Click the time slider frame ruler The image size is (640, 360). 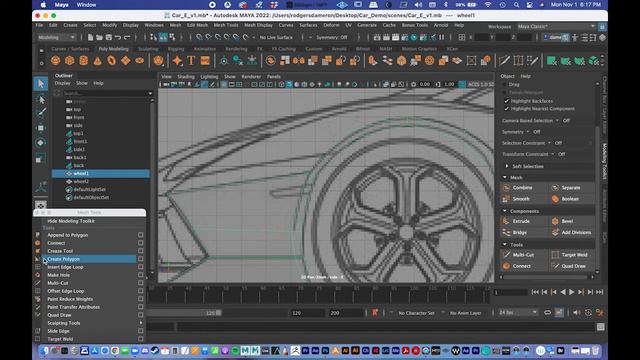[318, 294]
